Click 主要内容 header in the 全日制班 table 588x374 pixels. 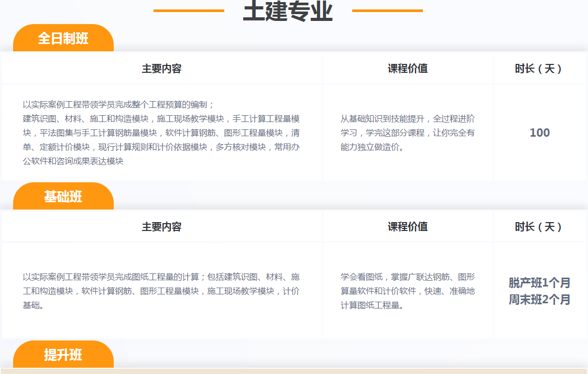point(161,69)
